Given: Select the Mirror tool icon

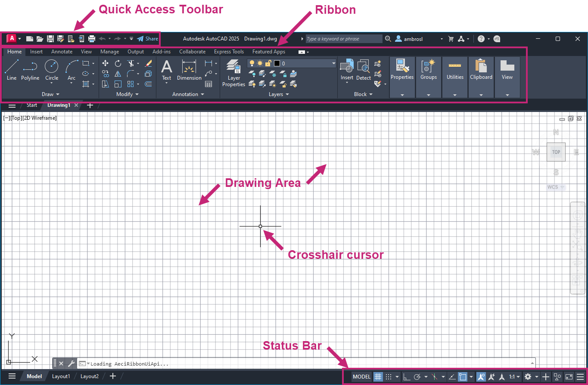Looking at the screenshot, I should [x=118, y=74].
